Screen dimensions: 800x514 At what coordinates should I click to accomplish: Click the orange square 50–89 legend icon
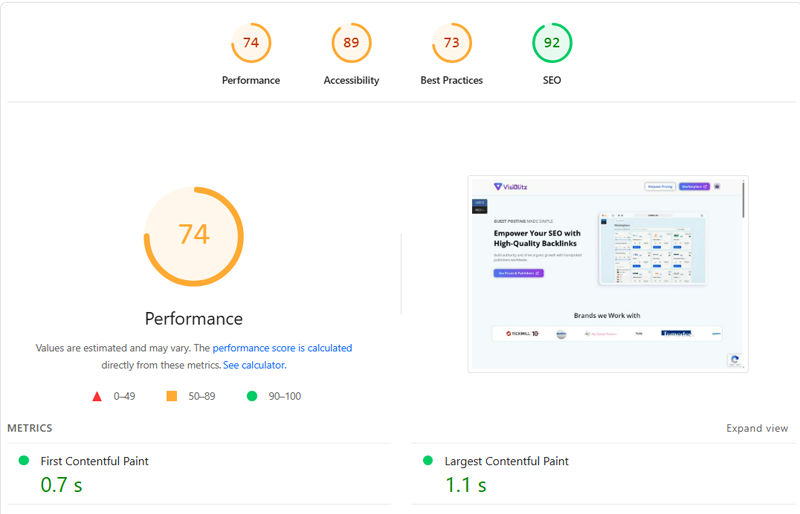point(172,396)
